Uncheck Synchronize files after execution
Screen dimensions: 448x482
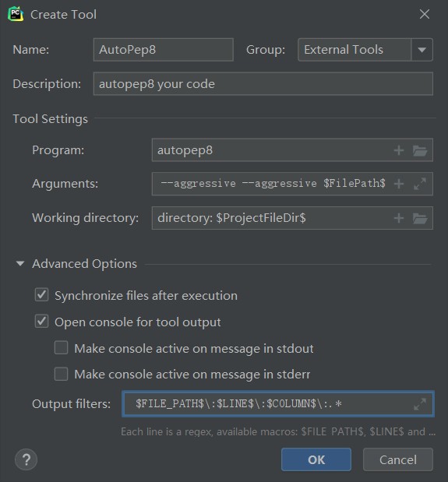[x=41, y=295]
